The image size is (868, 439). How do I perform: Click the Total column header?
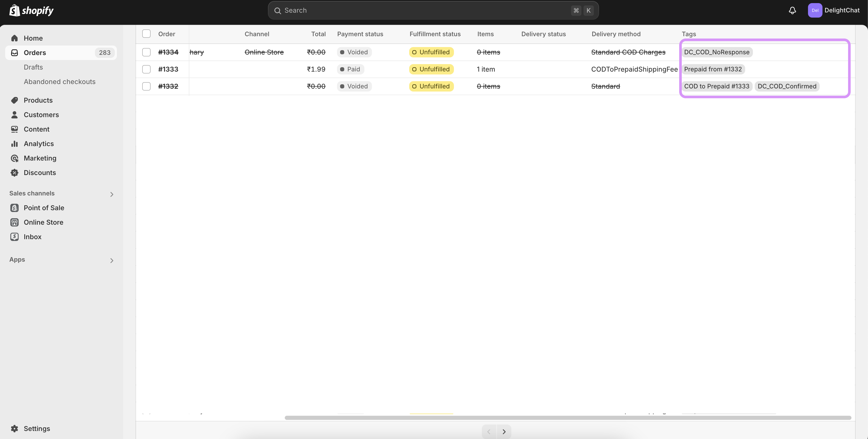pyautogui.click(x=318, y=34)
